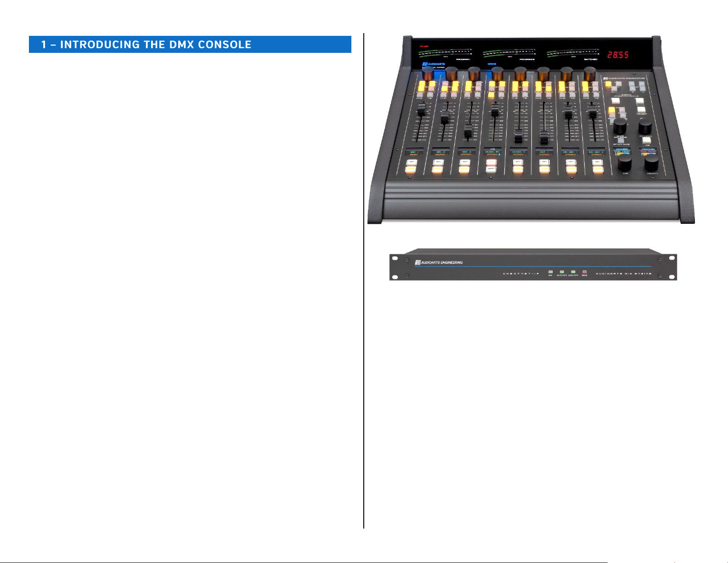Select the DMX console surface photo

[x=531, y=129]
